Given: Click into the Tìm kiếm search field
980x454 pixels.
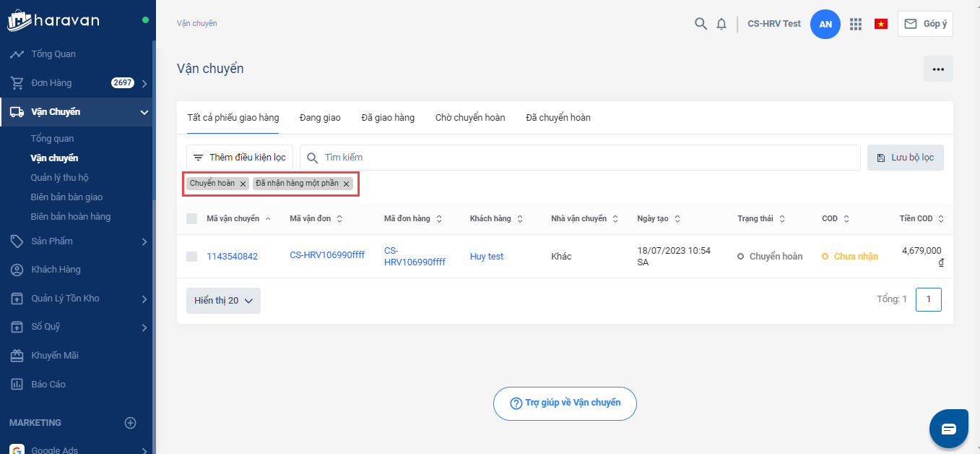Looking at the screenshot, I should pos(578,158).
